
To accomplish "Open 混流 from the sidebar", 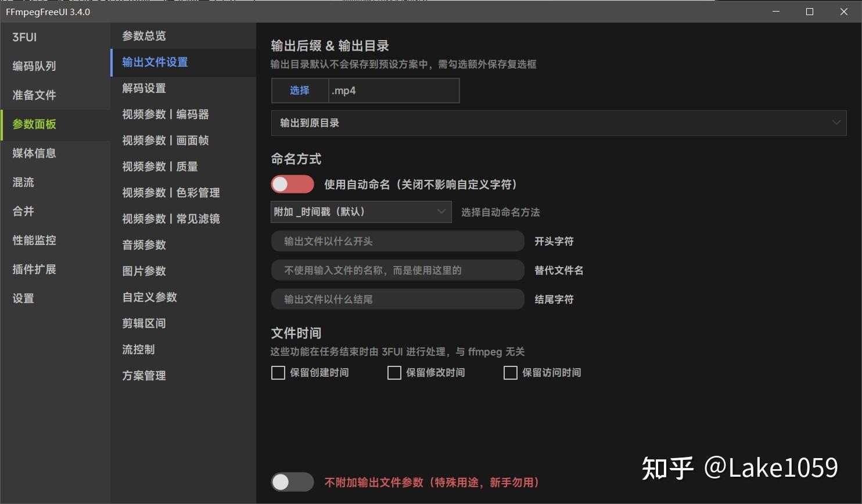I will pos(23,182).
